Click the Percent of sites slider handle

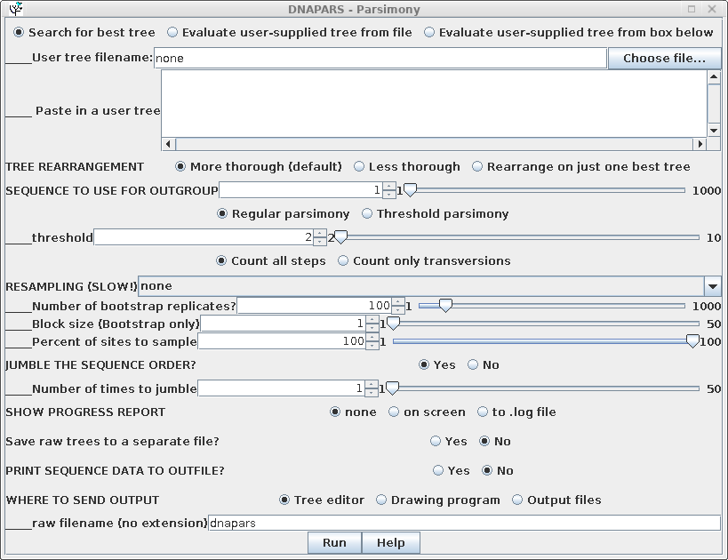pos(692,341)
